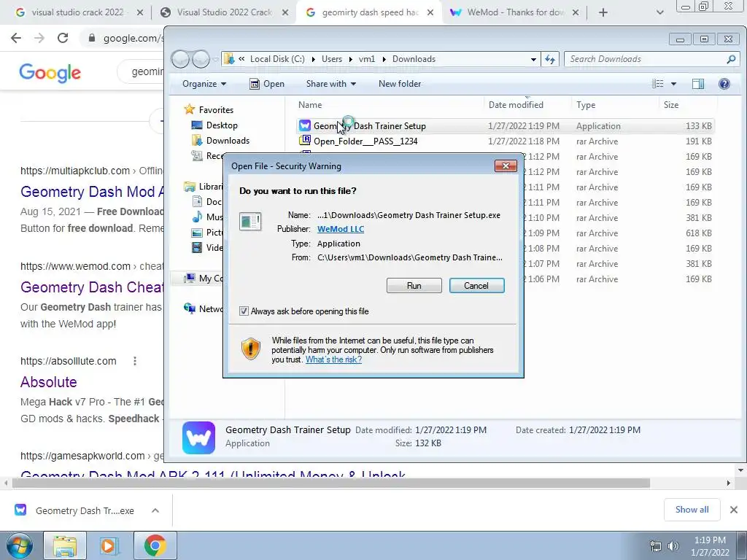Screen dimensions: 747x560
Task: Click Open in Explorer toolbar
Action: (x=267, y=84)
